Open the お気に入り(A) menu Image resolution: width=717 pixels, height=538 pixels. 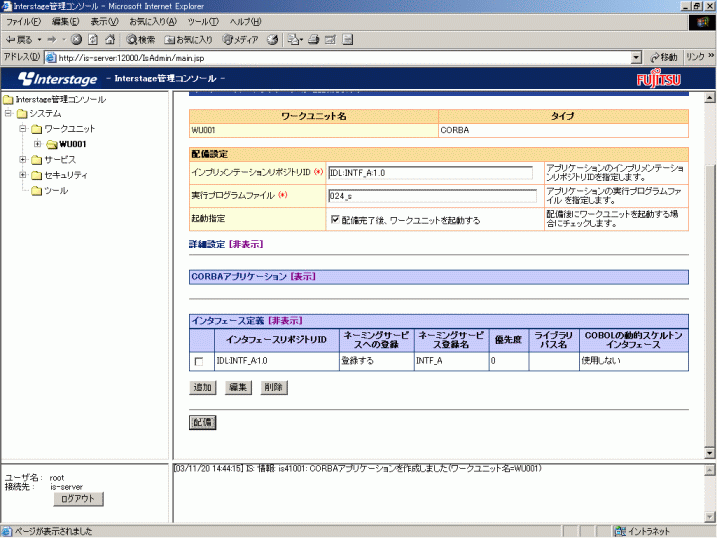pyautogui.click(x=153, y=21)
